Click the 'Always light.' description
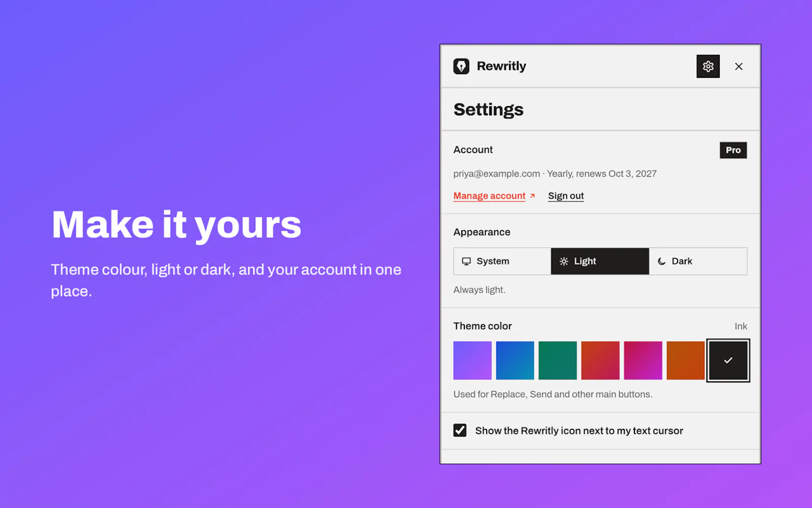The height and width of the screenshot is (508, 812). coord(479,290)
